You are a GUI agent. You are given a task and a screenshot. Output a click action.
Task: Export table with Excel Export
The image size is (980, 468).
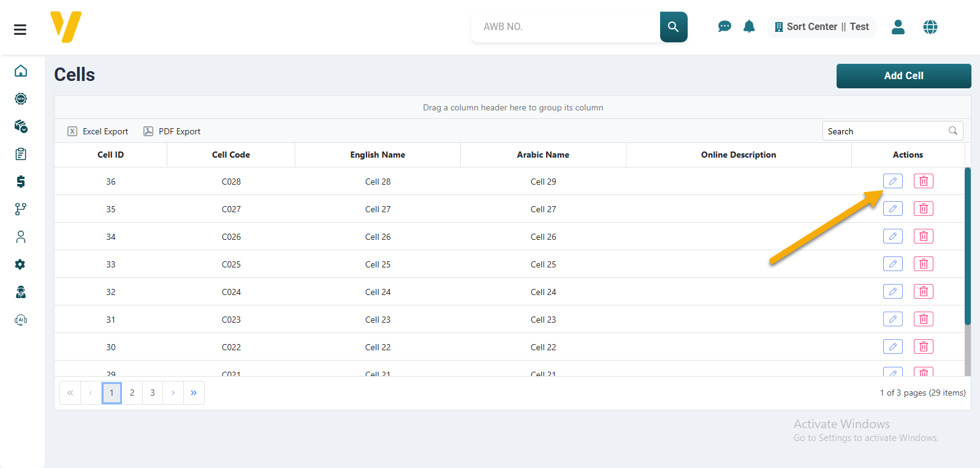click(x=98, y=131)
